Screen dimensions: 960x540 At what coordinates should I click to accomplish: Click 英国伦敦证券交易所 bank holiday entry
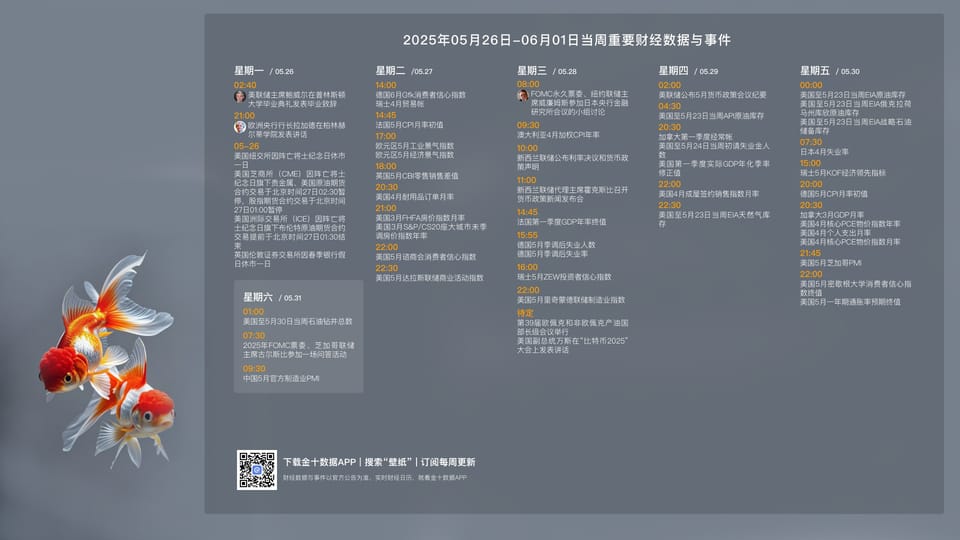click(x=290, y=259)
